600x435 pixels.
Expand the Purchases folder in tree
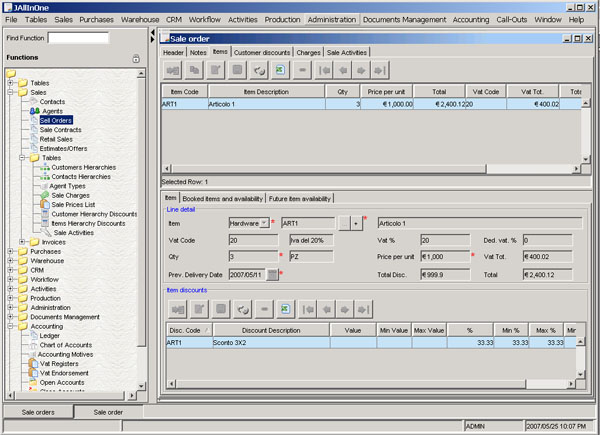pyautogui.click(x=11, y=251)
